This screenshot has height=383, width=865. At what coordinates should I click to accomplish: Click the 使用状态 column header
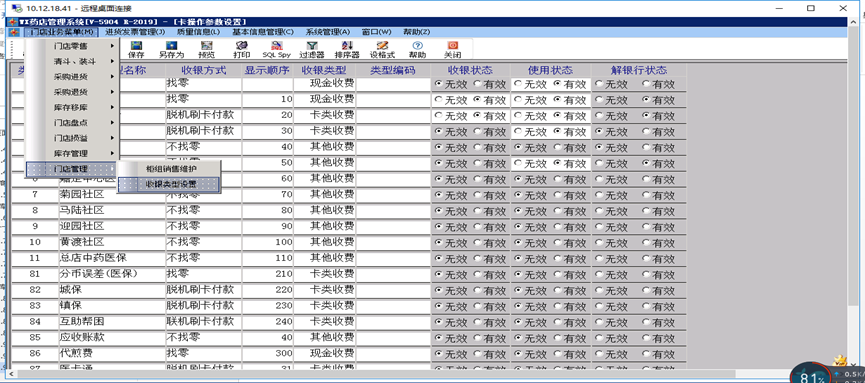(551, 70)
